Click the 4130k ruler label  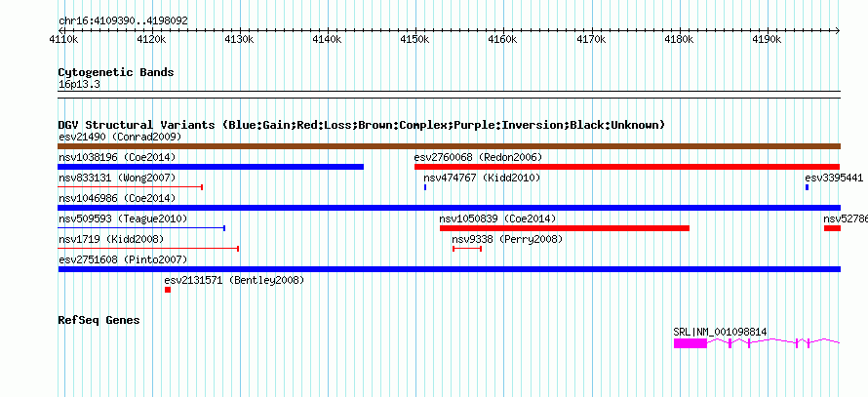click(239, 40)
